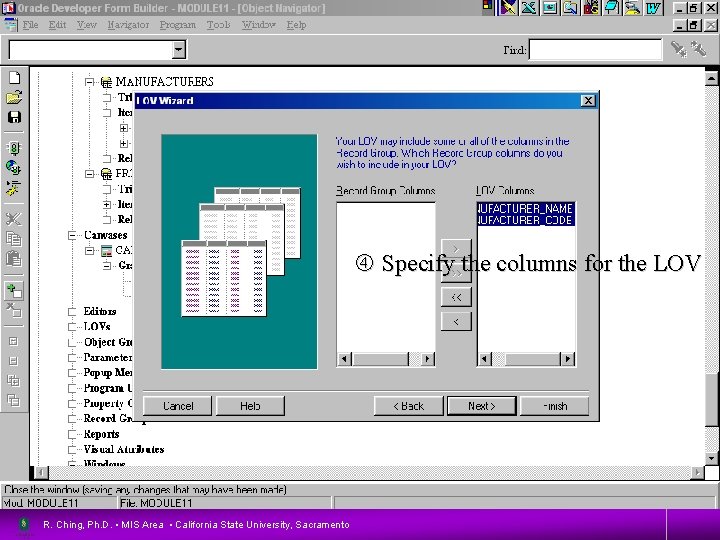Click the Expand All icon in left toolbar

pos(14,380)
